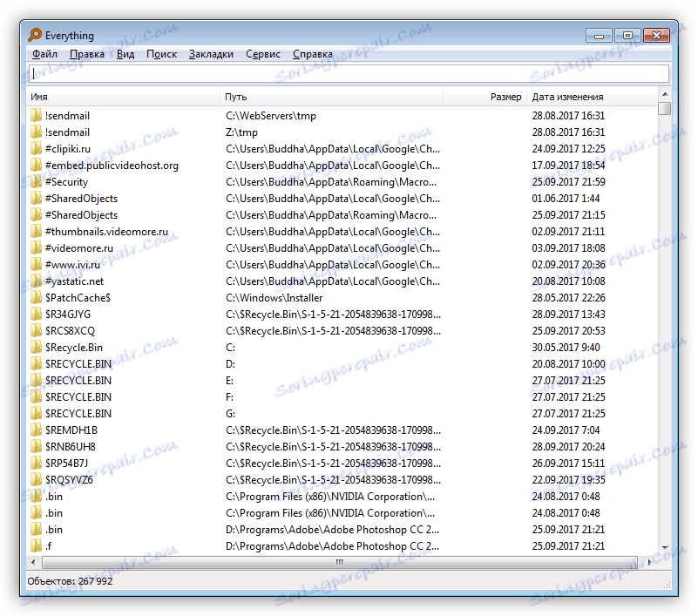This screenshot has height=616, width=698.
Task: Click the Объектов: 267 992 status text
Action: pyautogui.click(x=70, y=581)
